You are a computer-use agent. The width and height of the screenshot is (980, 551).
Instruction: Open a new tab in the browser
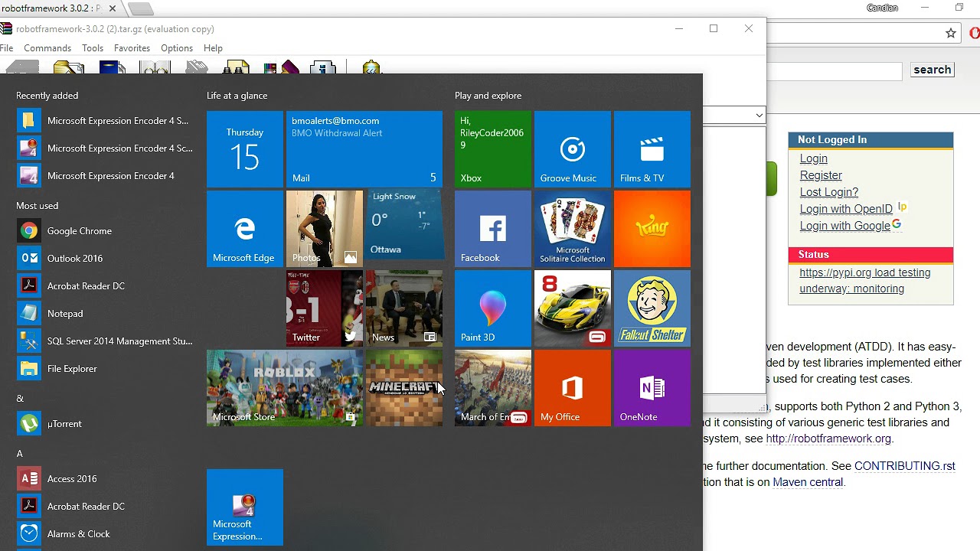(140, 9)
